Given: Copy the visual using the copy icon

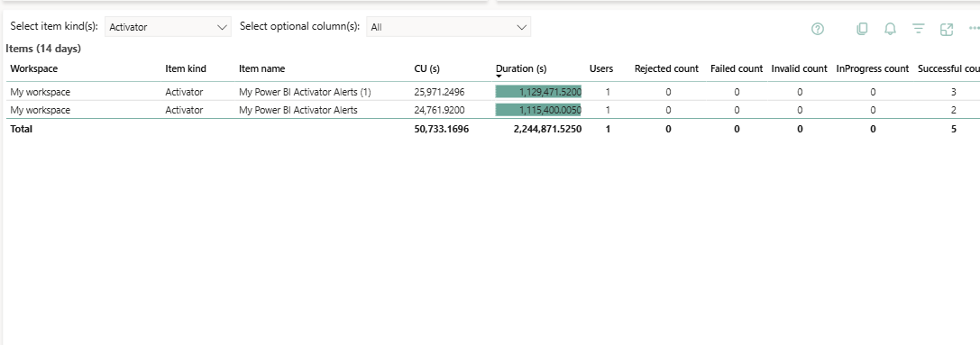Looking at the screenshot, I should point(862,29).
